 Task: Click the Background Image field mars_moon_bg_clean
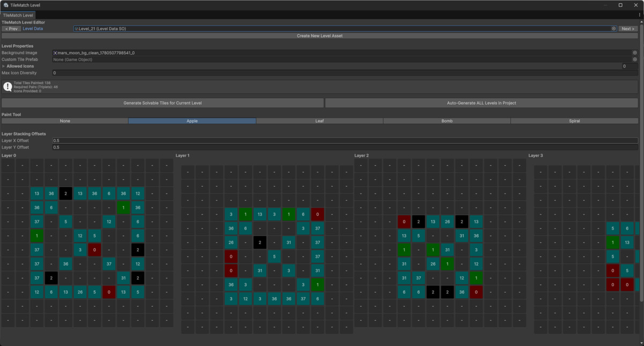(x=345, y=53)
